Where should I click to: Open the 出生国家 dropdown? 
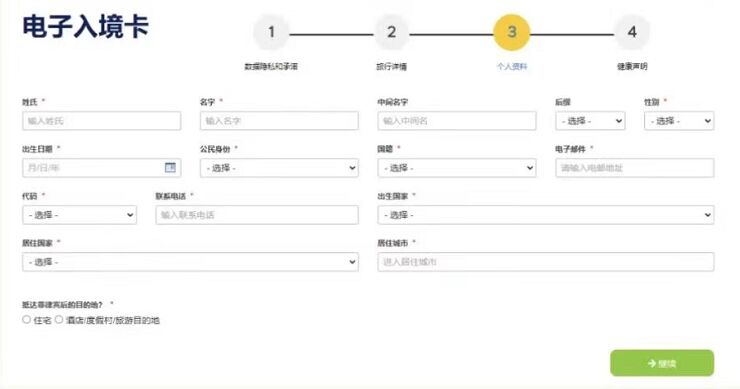pyautogui.click(x=546, y=215)
